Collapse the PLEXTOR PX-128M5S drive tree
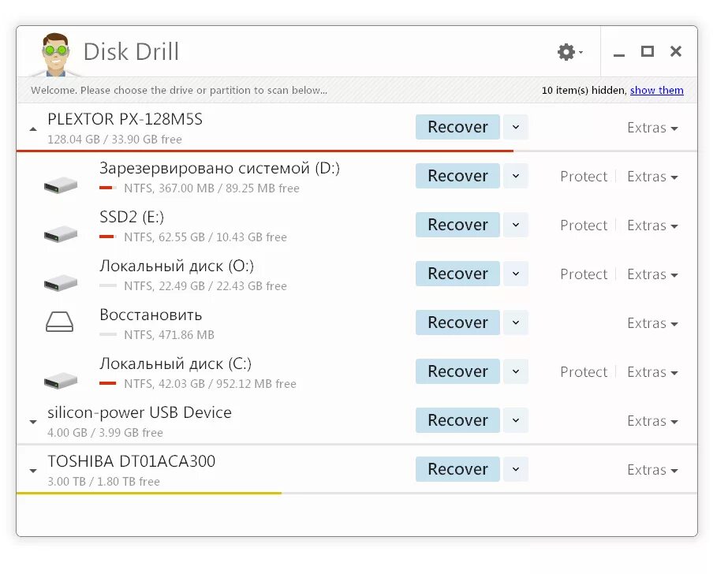 pyautogui.click(x=33, y=129)
